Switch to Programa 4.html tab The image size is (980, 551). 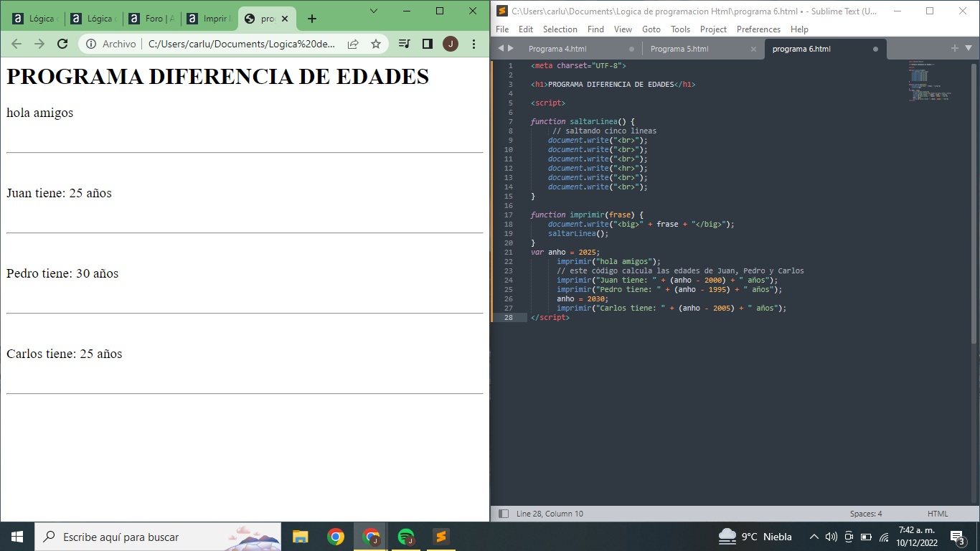point(557,49)
